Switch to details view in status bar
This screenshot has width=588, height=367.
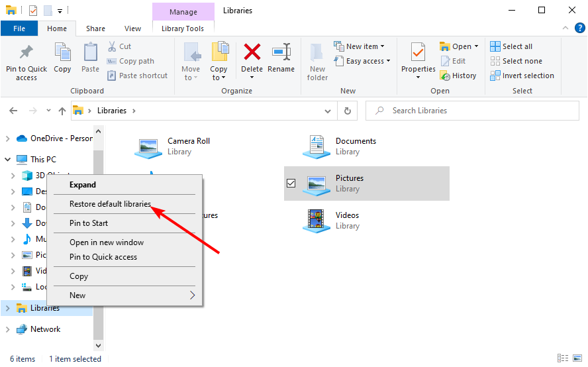563,358
